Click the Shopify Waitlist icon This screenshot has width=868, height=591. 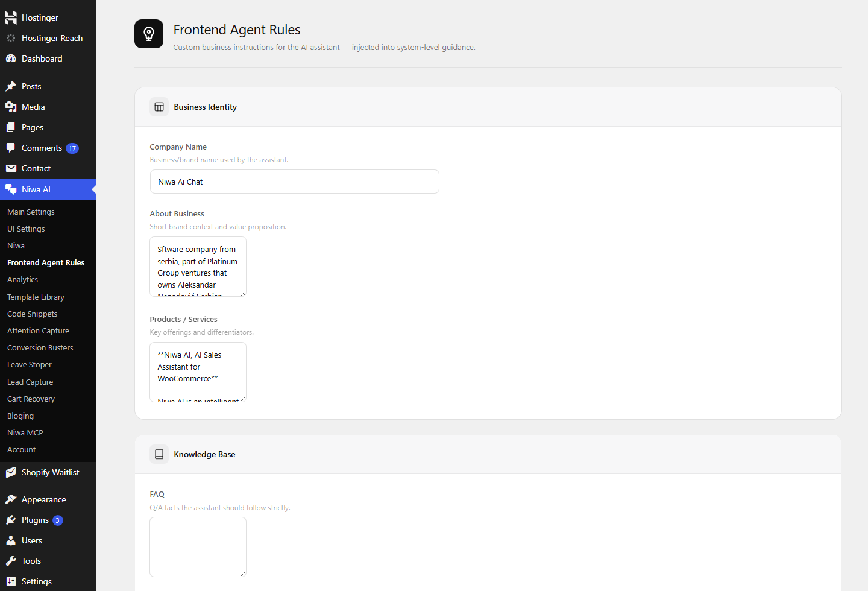coord(11,472)
